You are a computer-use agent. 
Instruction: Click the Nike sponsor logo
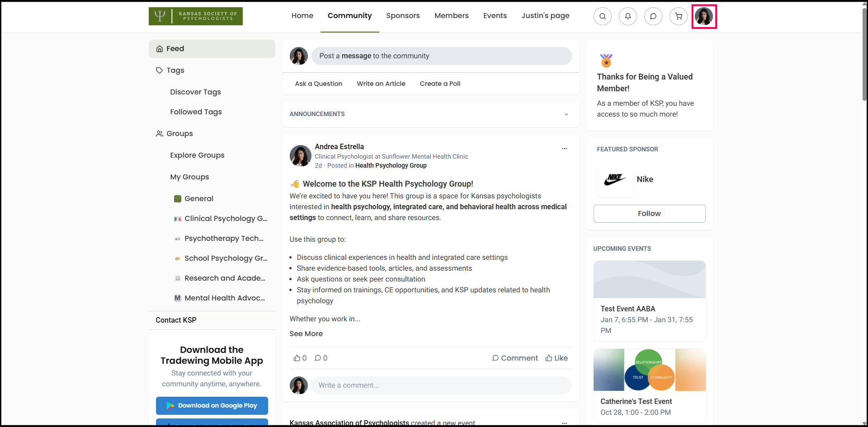615,179
